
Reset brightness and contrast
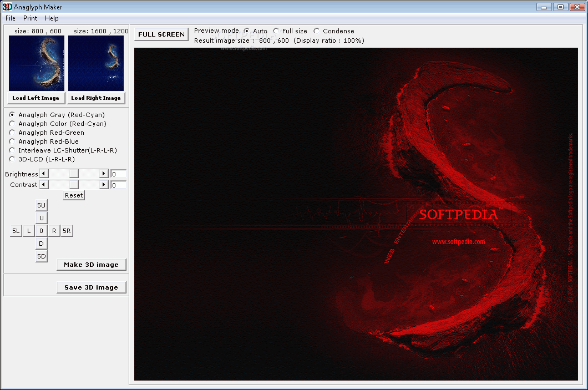(x=74, y=195)
